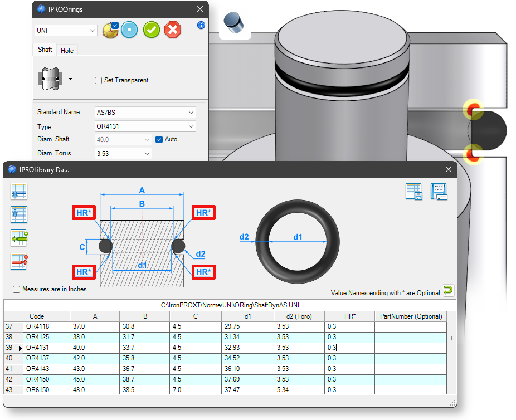Click the insert row with green plus icon
Image resolution: width=516 pixels, height=420 pixels.
tap(19, 238)
